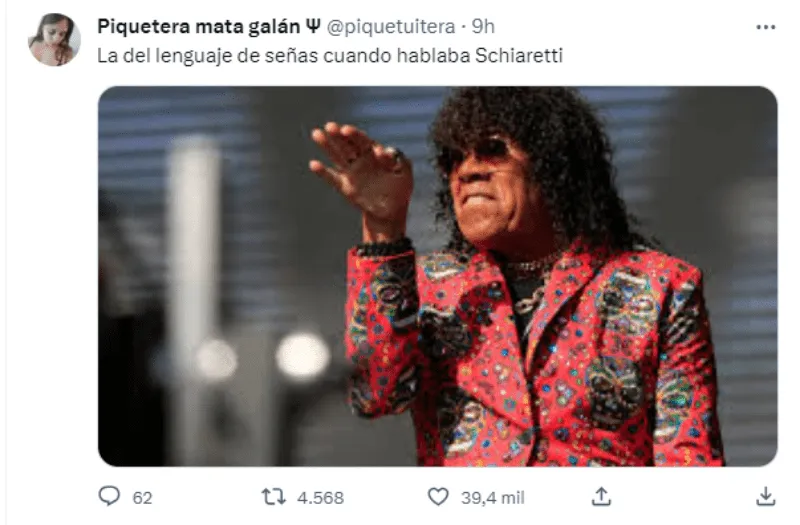The height and width of the screenshot is (525, 800).
Task: Open the tweet via the 9h timestamp
Action: click(483, 27)
